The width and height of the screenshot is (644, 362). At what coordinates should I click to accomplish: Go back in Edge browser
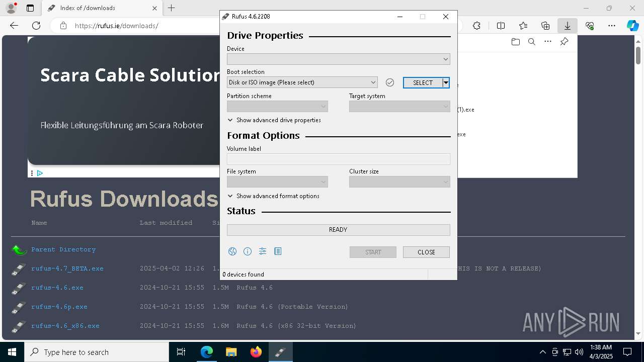point(14,26)
